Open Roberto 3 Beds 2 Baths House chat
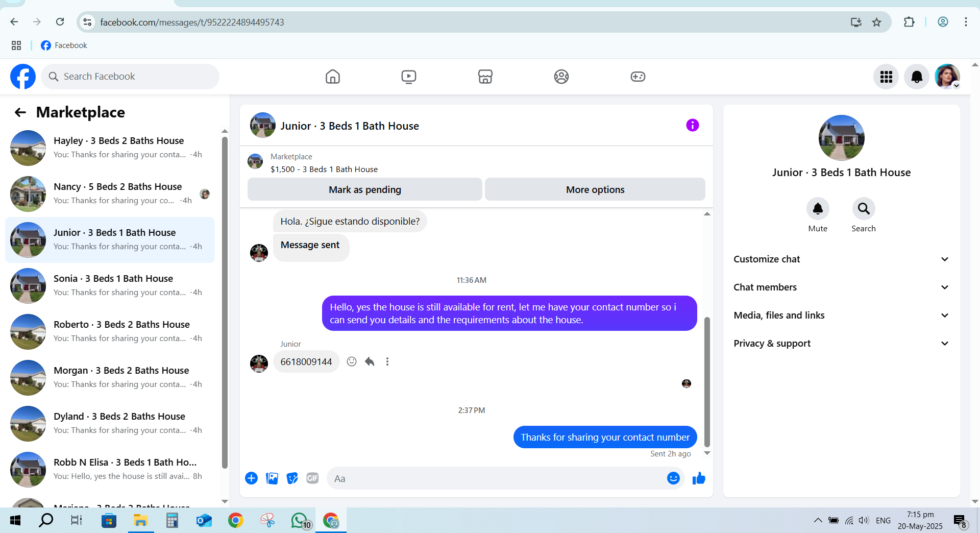The width and height of the screenshot is (980, 533). [110, 332]
